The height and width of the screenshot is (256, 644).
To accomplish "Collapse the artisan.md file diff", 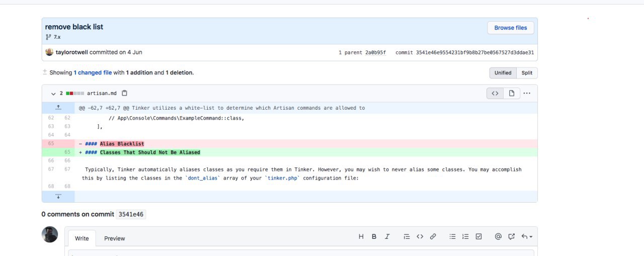I will 53,94.
